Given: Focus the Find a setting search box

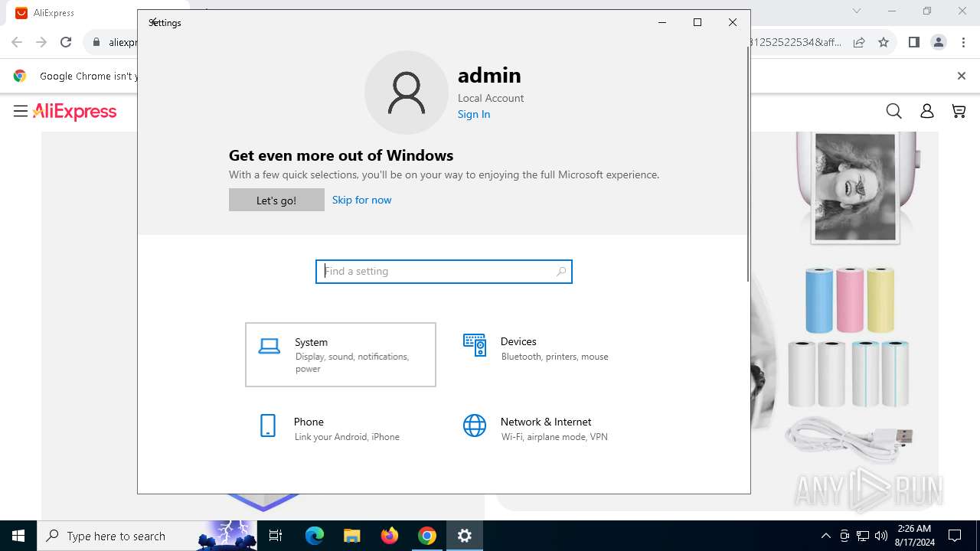Looking at the screenshot, I should (444, 271).
